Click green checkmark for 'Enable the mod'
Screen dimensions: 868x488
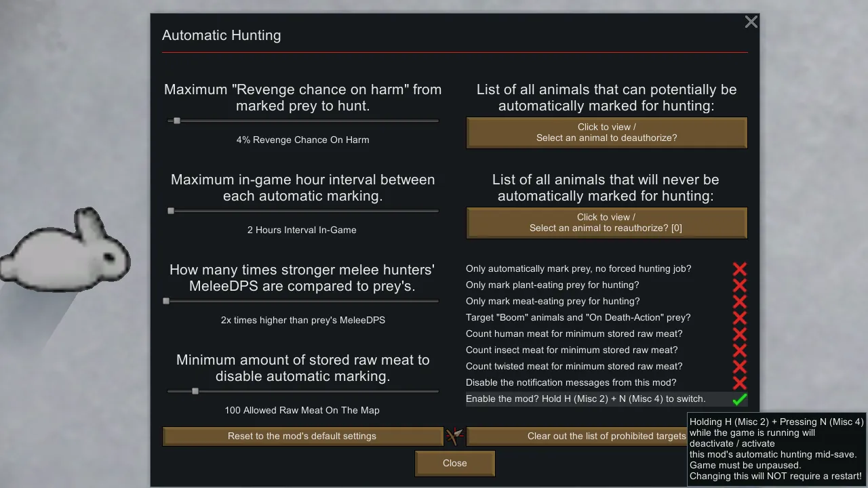(739, 399)
